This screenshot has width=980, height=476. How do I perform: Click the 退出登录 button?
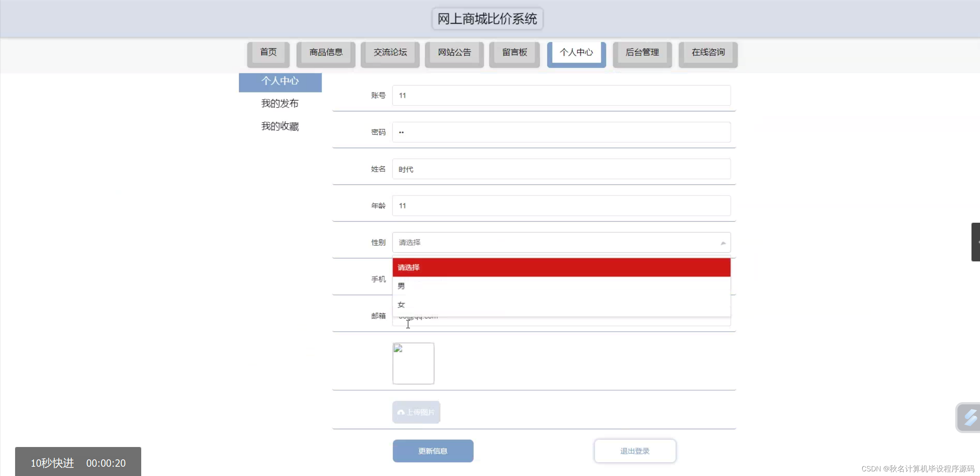pyautogui.click(x=635, y=450)
